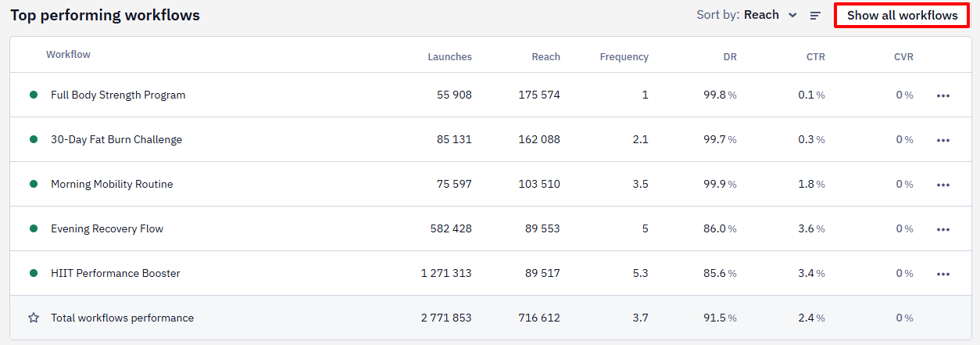Click the Reach column header
Screen dimensions: 980x345
click(x=545, y=56)
